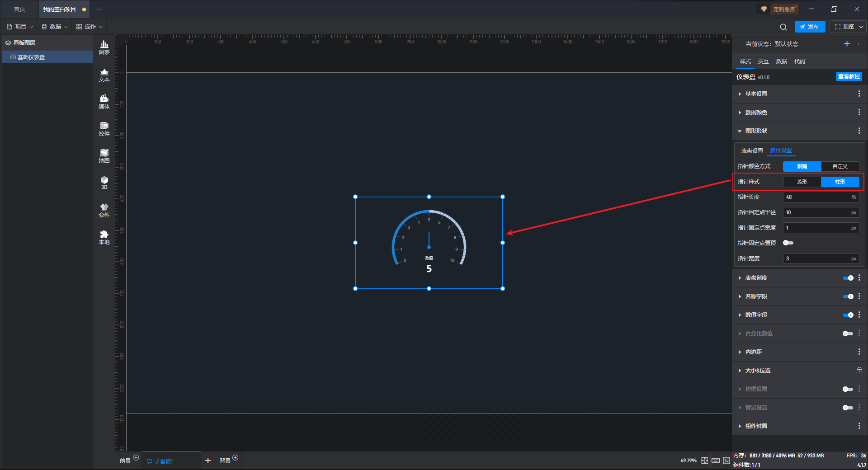This screenshot has width=868, height=470.
Task: Click the 指针宽度 input field
Action: [x=821, y=258]
